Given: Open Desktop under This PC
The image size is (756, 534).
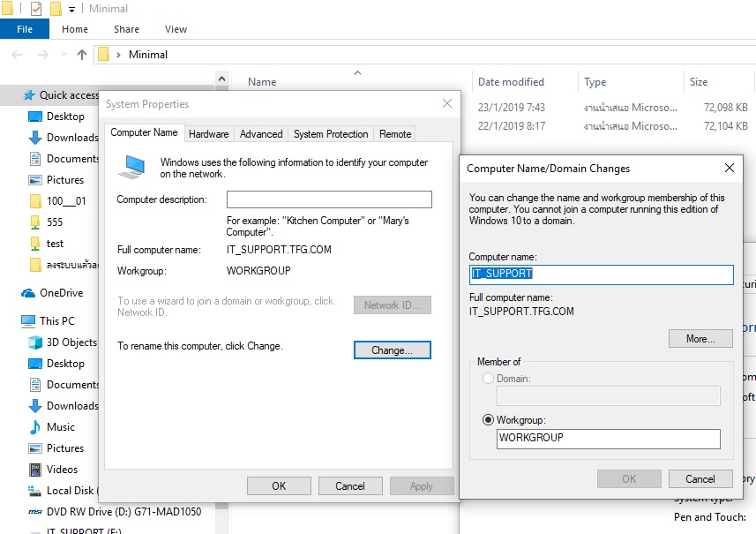Looking at the screenshot, I should pos(56,364).
